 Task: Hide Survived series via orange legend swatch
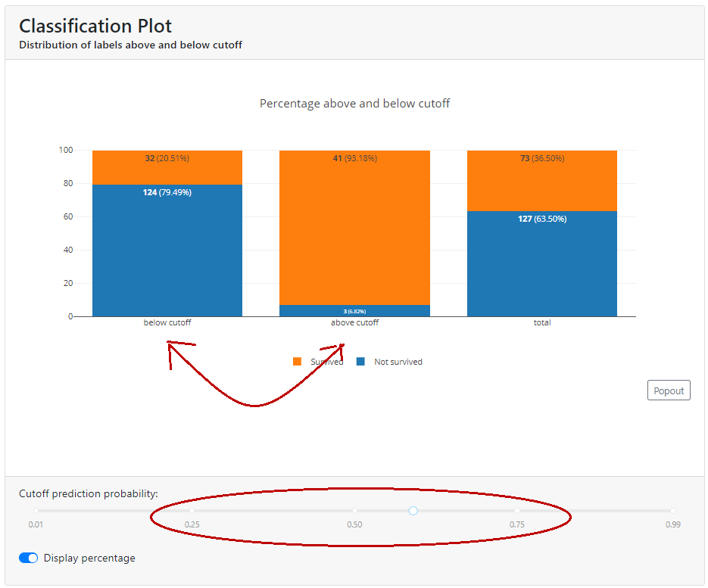[x=297, y=362]
